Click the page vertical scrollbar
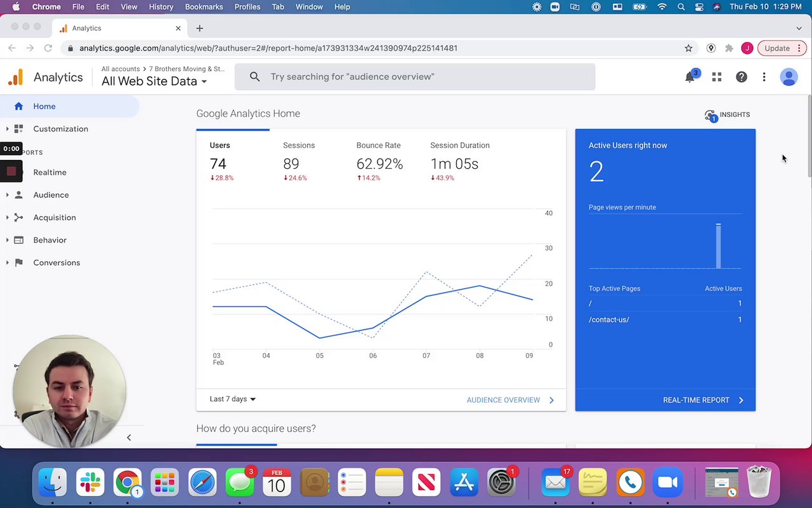812x508 pixels. tap(809, 137)
